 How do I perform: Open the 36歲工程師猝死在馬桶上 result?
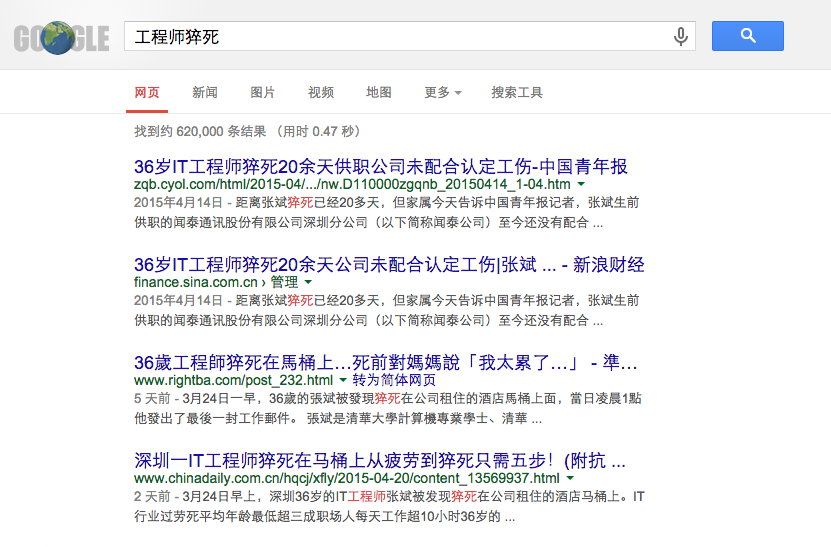click(x=385, y=363)
